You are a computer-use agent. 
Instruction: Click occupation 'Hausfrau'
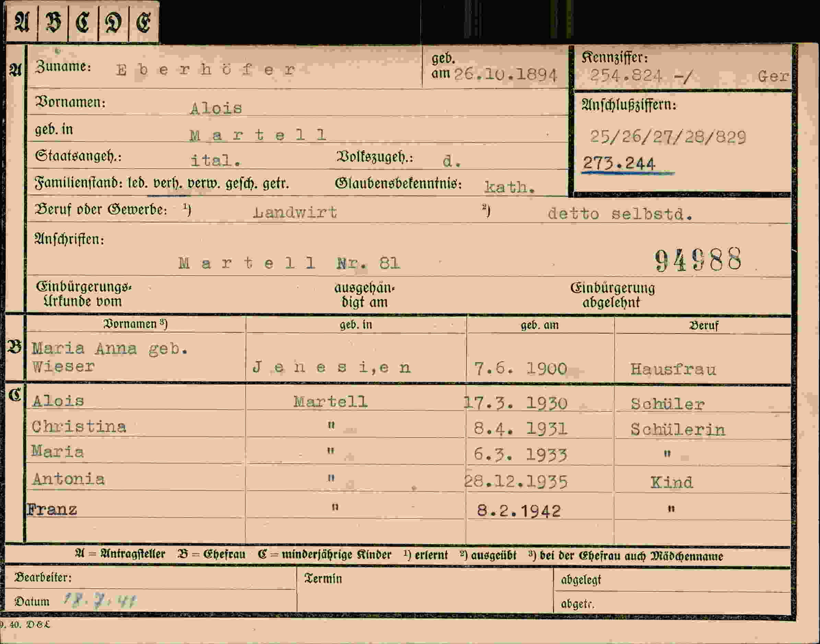click(673, 370)
